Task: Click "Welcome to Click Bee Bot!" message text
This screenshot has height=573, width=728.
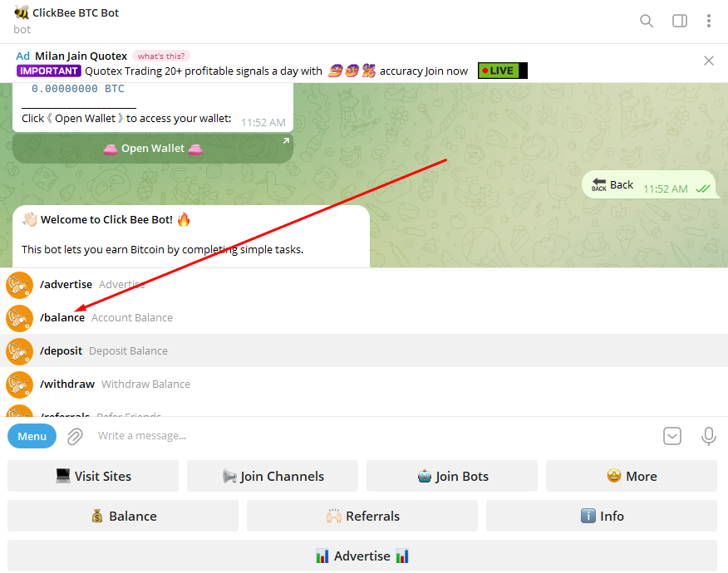Action: point(106,220)
